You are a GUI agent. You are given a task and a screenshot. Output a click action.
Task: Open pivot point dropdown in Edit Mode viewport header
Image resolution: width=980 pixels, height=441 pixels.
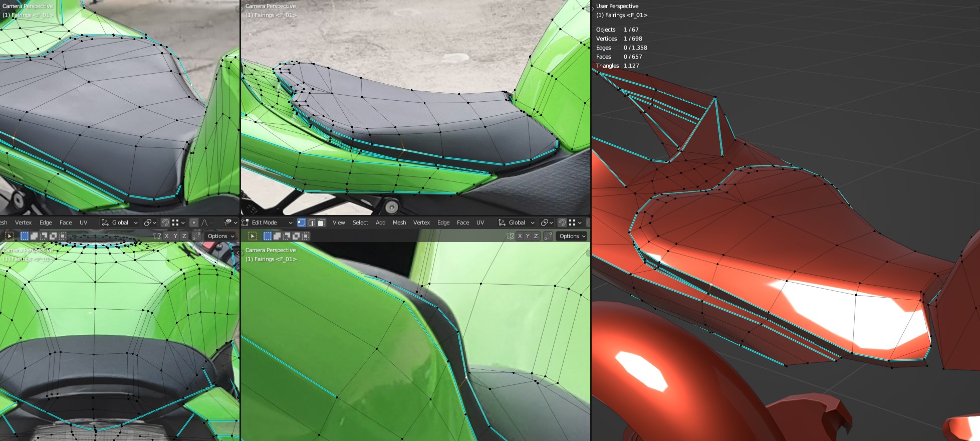[547, 223]
